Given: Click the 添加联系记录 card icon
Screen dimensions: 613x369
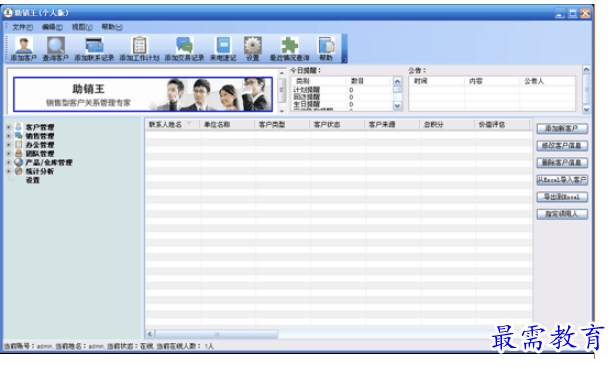Looking at the screenshot, I should (94, 49).
